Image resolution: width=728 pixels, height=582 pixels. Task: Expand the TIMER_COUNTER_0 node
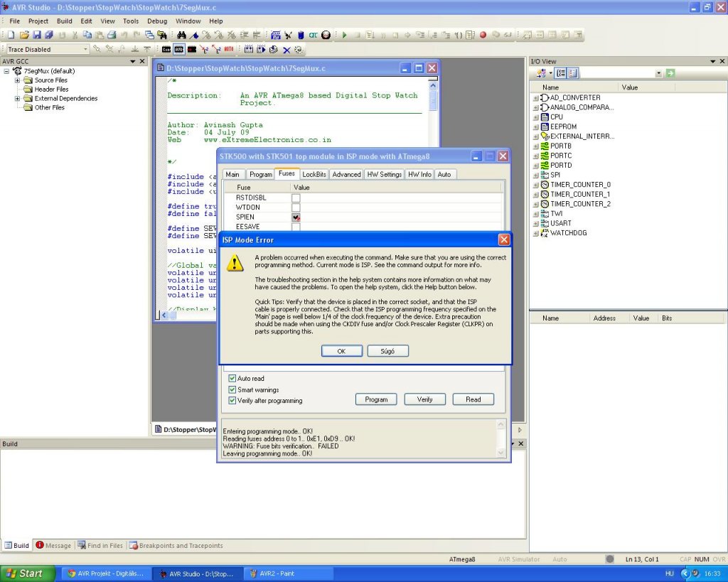coord(536,185)
